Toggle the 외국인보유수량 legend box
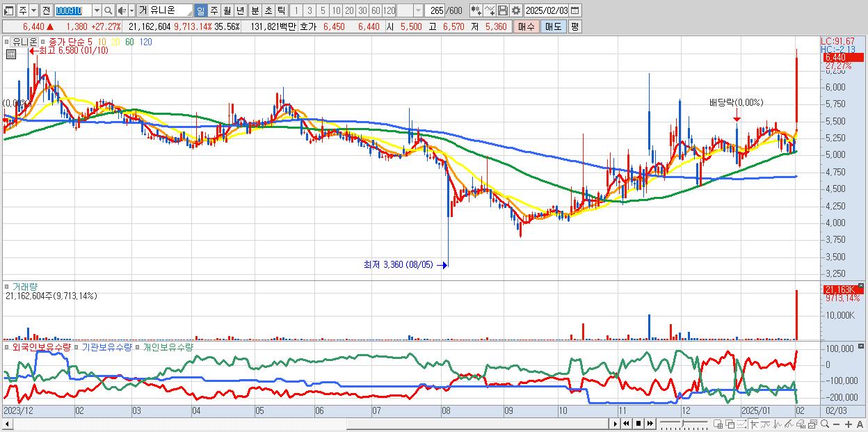Image resolution: width=868 pixels, height=432 pixels. [7, 346]
